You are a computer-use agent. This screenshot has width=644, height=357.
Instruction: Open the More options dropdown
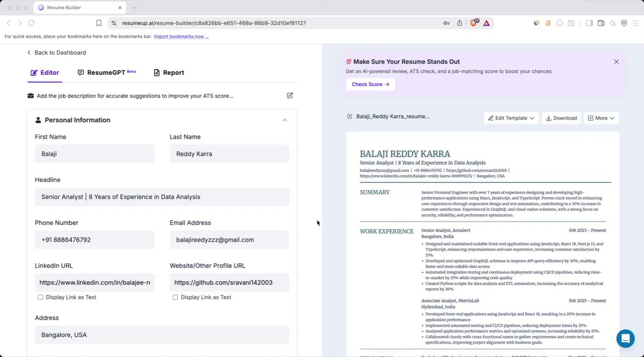601,118
